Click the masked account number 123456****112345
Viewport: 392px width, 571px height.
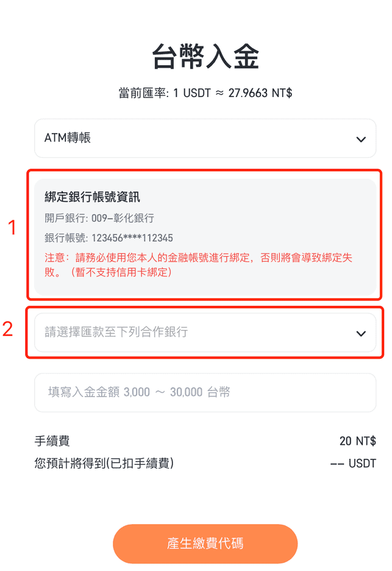click(132, 238)
